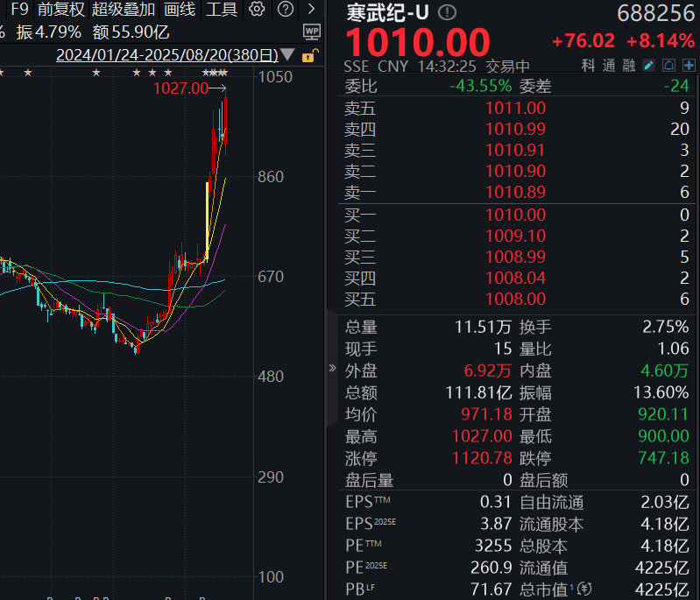700x600 pixels.
Task: Click 振幅 value 13.60%
Action: click(661, 392)
